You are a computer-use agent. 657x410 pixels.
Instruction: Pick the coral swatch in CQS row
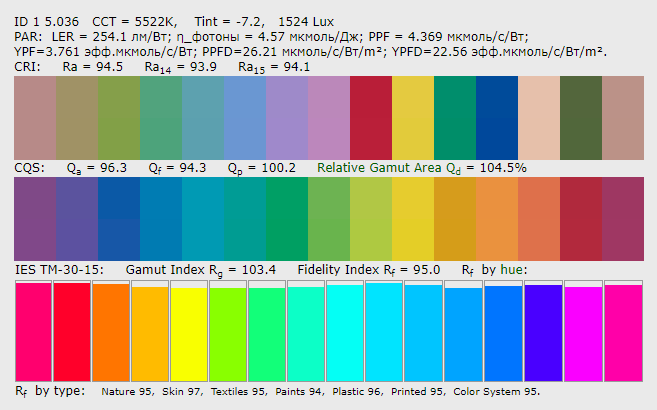point(538,219)
